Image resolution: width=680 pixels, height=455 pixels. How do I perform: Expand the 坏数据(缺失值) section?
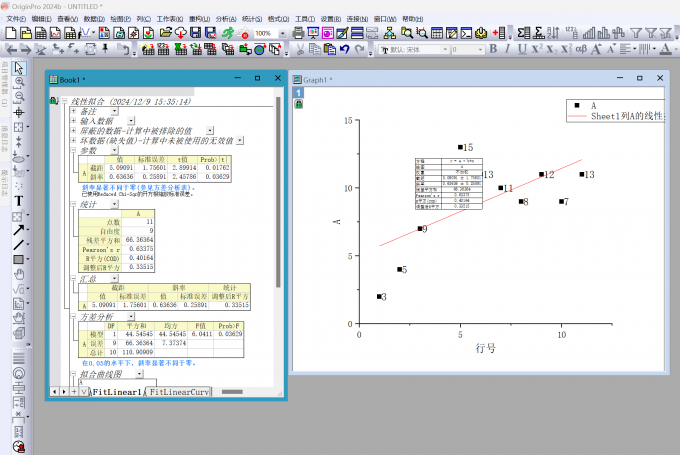pyautogui.click(x=73, y=140)
